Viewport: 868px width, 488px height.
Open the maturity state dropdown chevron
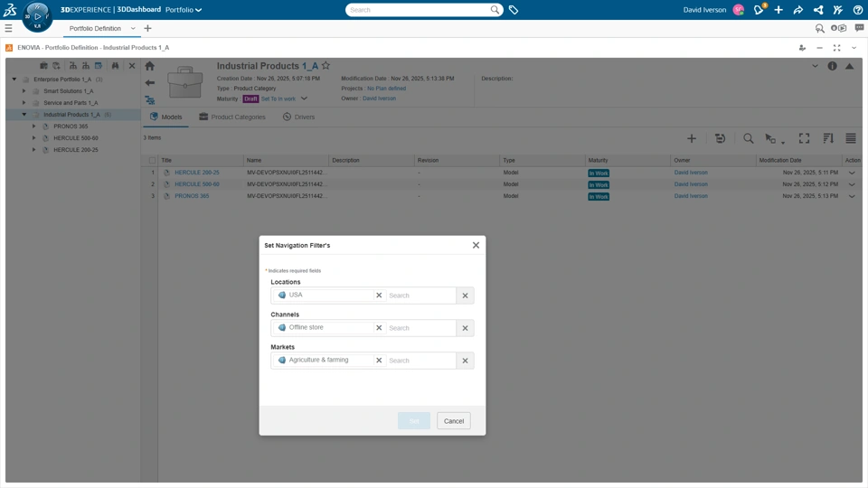[304, 99]
